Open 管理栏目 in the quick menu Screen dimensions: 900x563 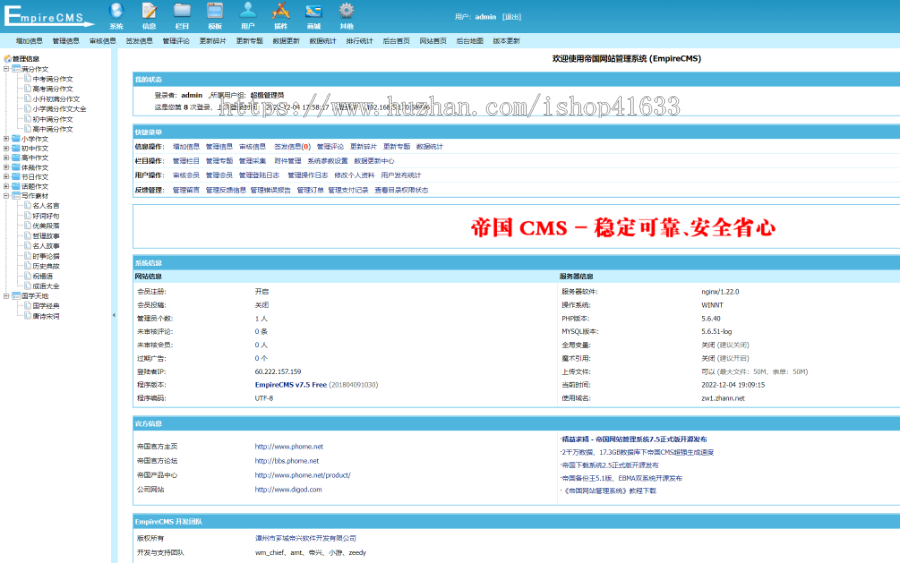pos(186,161)
